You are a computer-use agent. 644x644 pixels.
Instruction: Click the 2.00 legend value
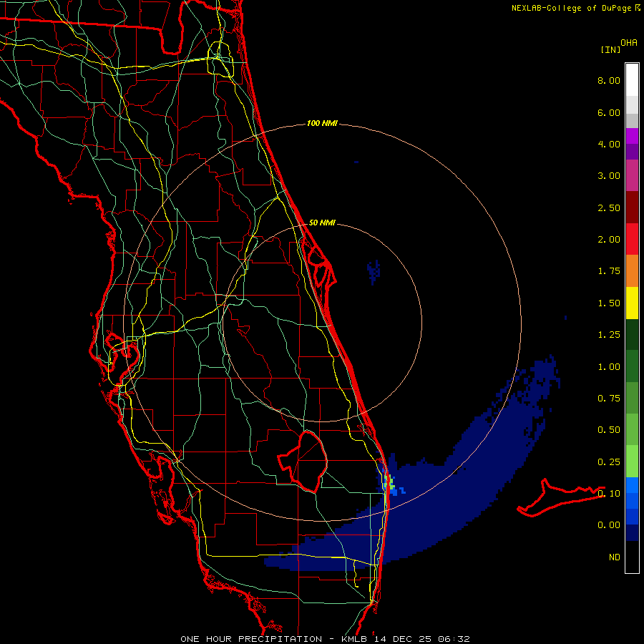click(609, 240)
